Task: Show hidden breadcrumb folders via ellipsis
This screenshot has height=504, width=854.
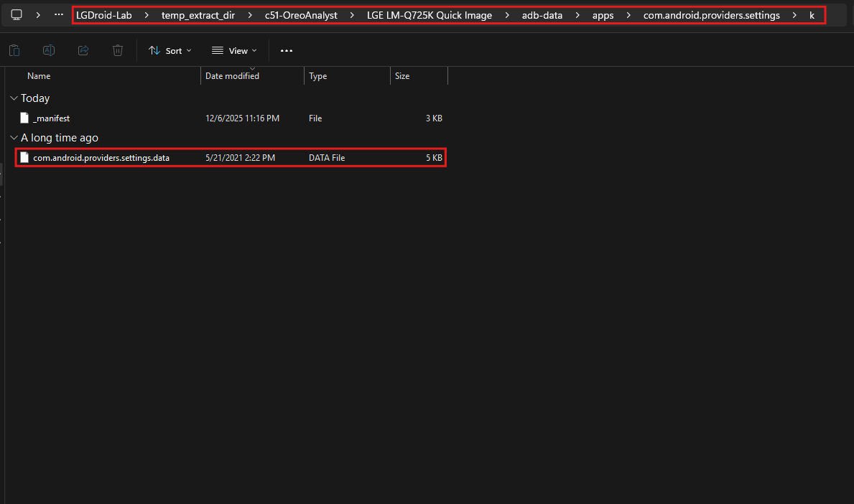Action: click(x=59, y=15)
